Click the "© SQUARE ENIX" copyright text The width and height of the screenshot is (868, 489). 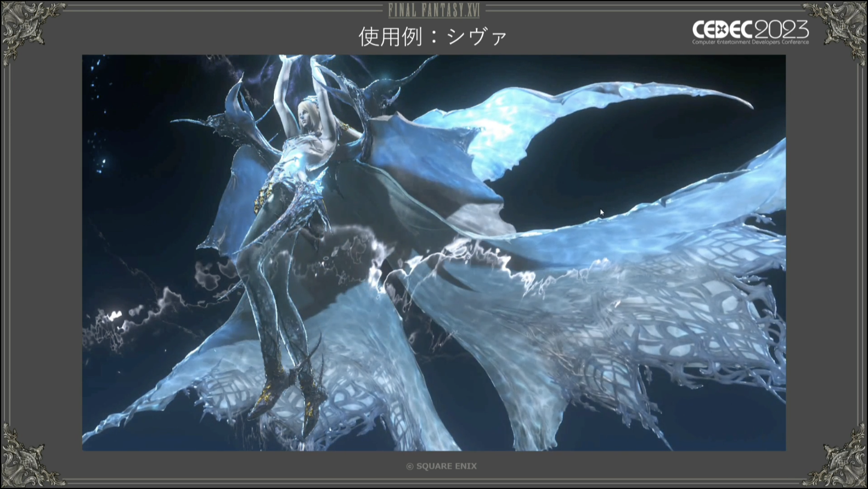(441, 466)
